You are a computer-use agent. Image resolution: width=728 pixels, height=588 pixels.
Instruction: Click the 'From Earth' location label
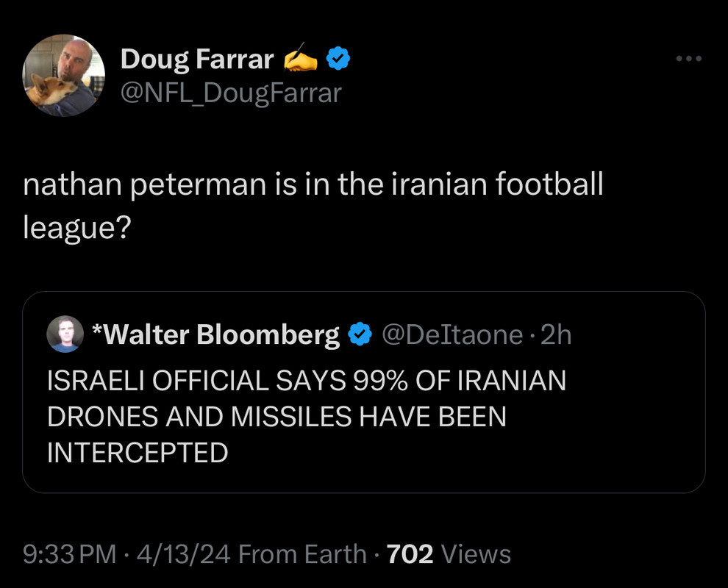pos(302,553)
